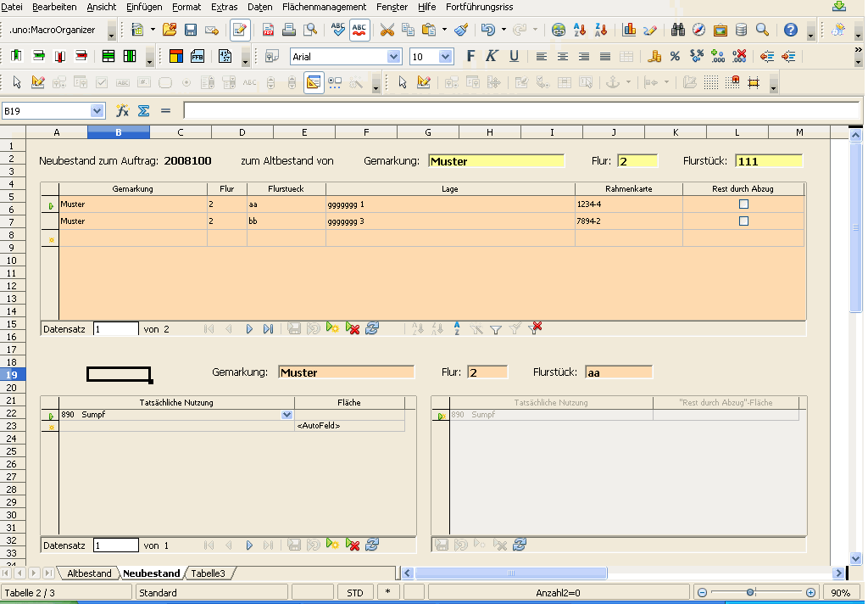This screenshot has width=868, height=604.
Task: Open the font size dropdown
Action: [446, 57]
